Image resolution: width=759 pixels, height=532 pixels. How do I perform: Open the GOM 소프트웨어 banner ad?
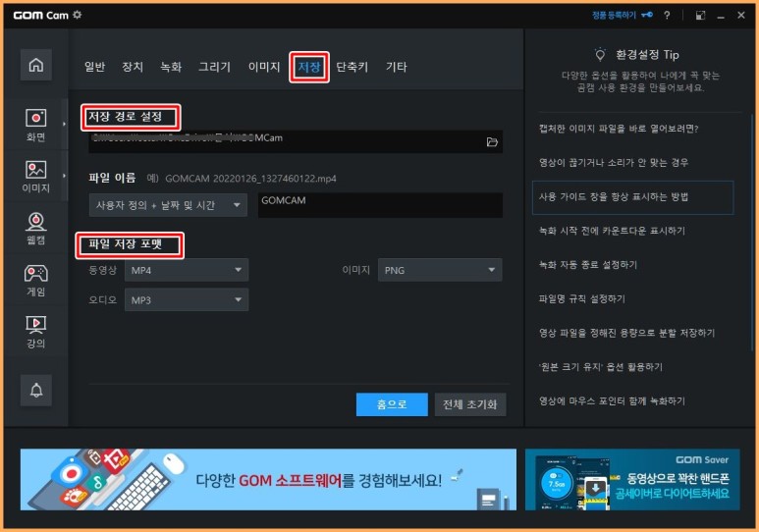click(268, 479)
